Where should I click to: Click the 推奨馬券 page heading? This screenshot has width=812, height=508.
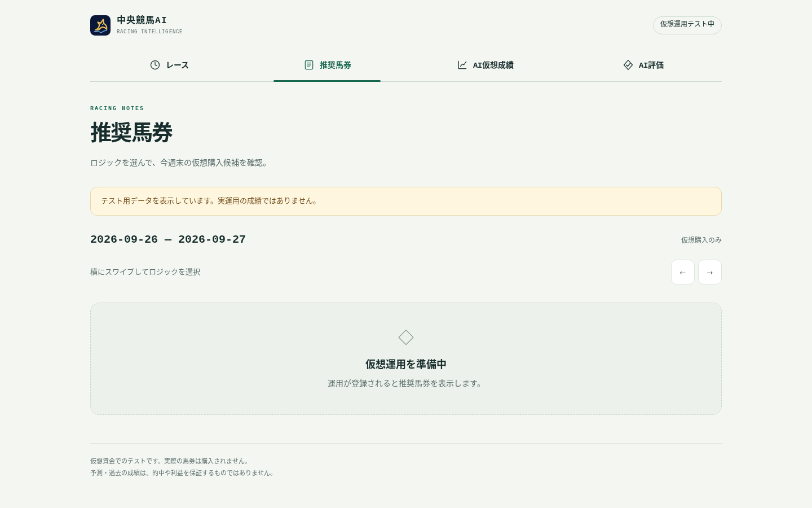click(131, 133)
